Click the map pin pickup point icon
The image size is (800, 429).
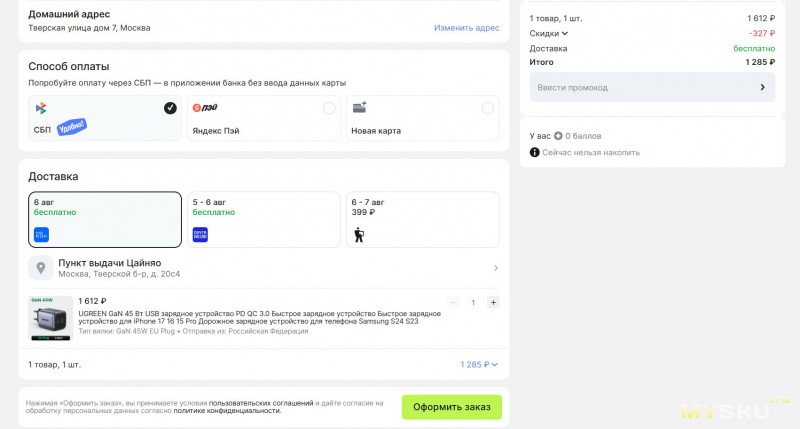[x=41, y=268]
